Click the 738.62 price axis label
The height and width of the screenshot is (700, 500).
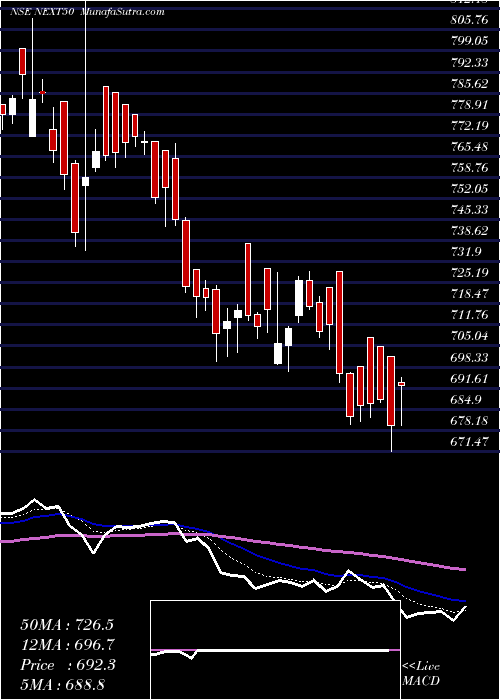tap(468, 231)
